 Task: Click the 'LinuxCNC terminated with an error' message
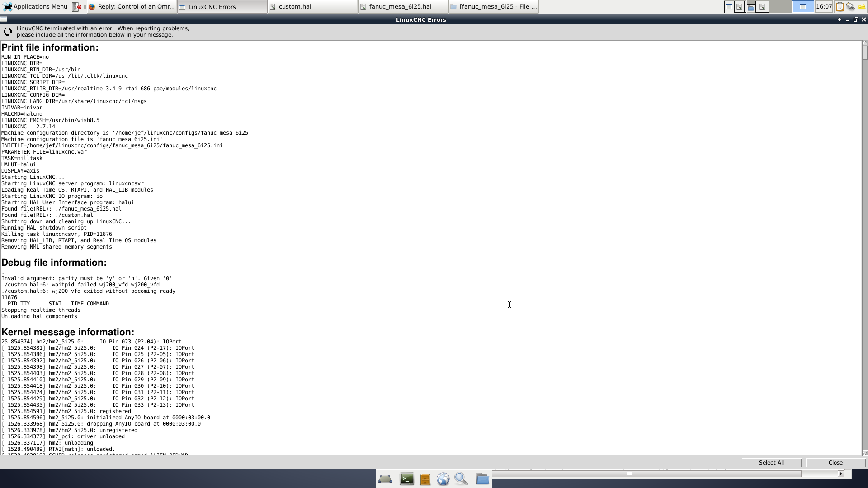(103, 31)
